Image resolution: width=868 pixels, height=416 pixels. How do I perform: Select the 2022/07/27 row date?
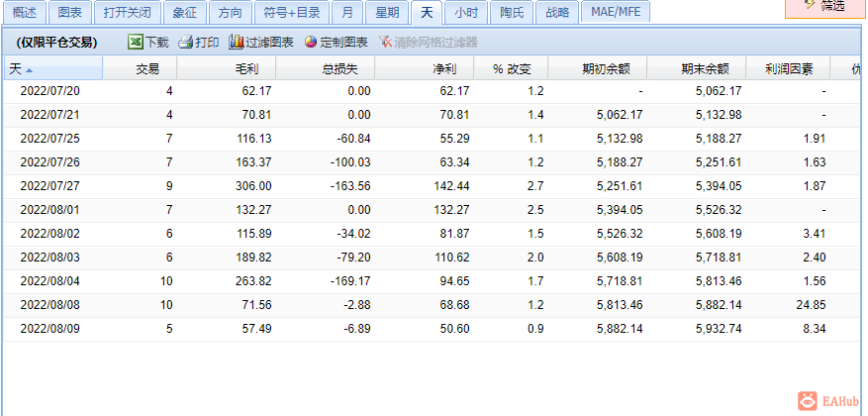49,186
